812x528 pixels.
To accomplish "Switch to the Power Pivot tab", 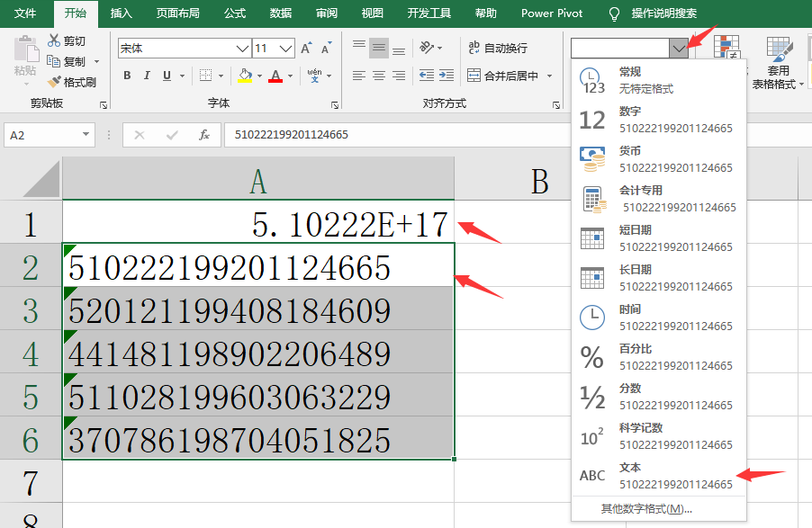I will pos(552,13).
